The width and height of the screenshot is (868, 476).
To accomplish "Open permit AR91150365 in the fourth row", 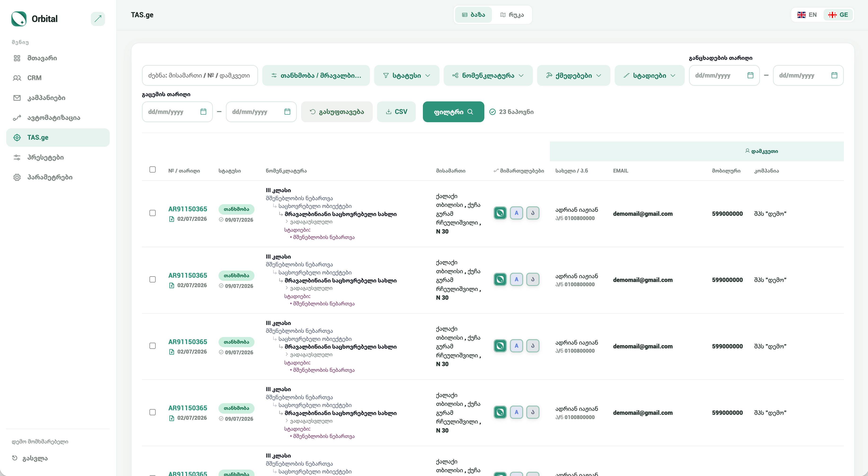I will tap(188, 408).
